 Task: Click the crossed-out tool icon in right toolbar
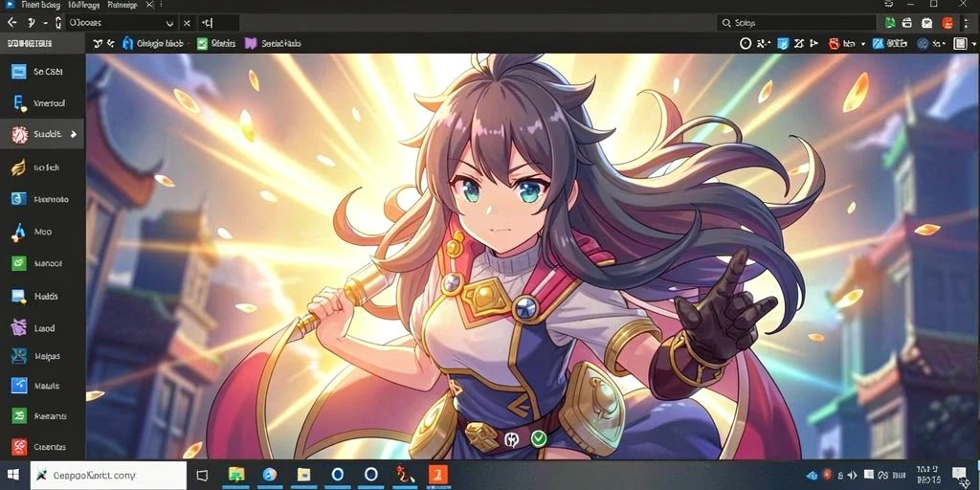click(x=799, y=44)
